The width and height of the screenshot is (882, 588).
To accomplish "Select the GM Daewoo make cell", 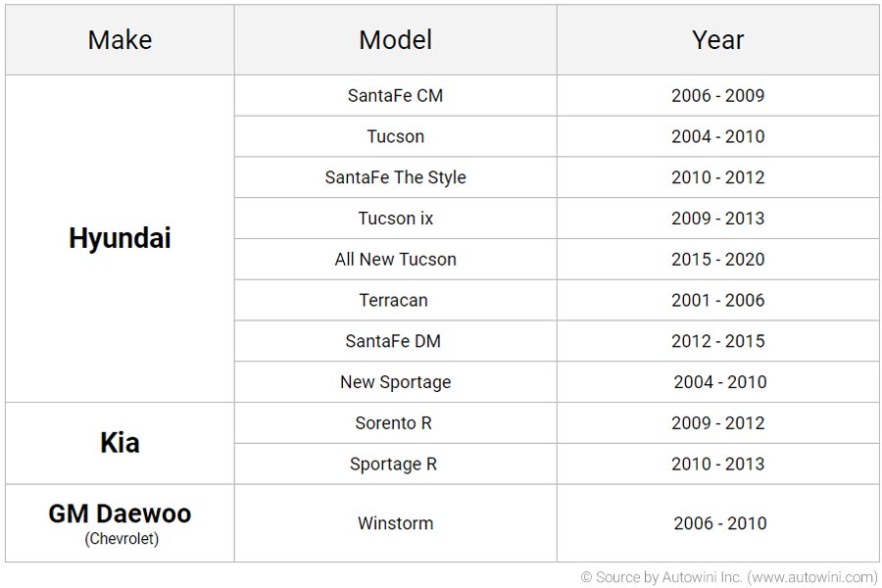I will (x=120, y=522).
